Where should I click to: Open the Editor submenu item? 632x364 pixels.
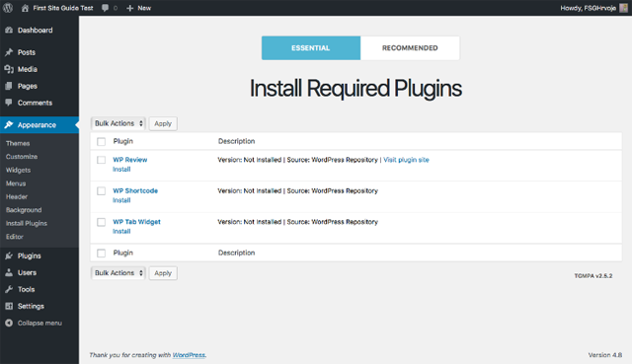click(x=15, y=237)
